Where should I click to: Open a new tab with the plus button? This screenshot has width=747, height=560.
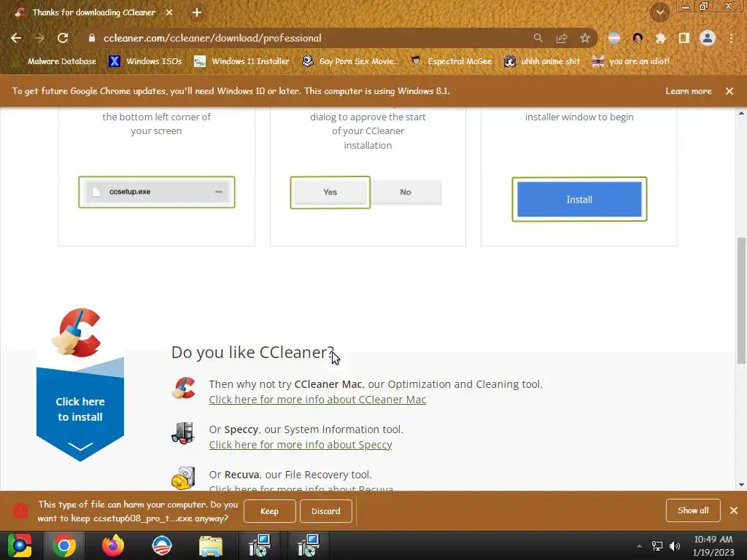(197, 13)
